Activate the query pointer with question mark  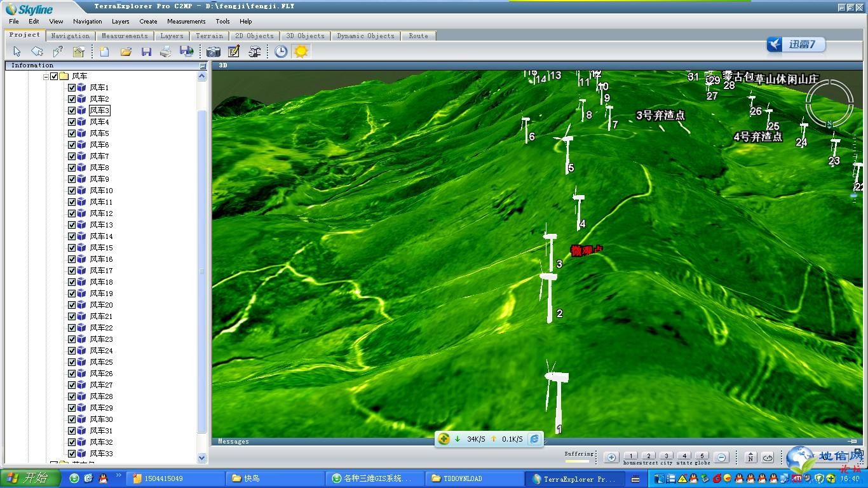click(x=58, y=51)
